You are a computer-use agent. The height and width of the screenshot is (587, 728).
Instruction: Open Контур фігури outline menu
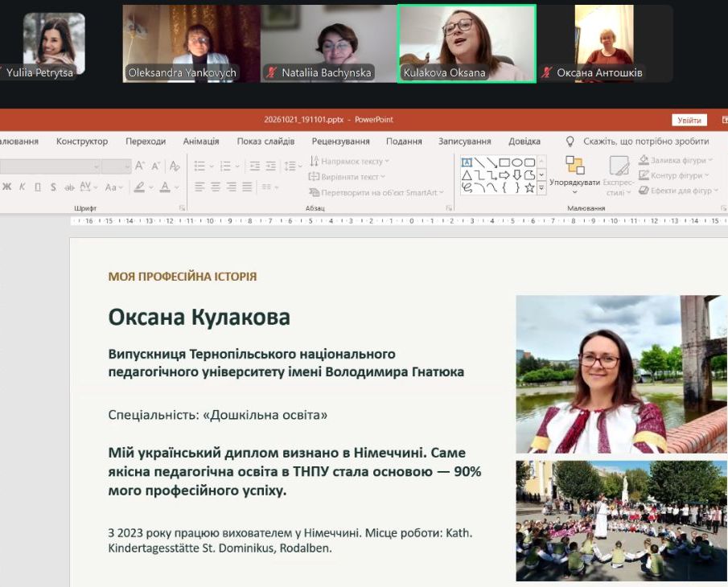673,175
